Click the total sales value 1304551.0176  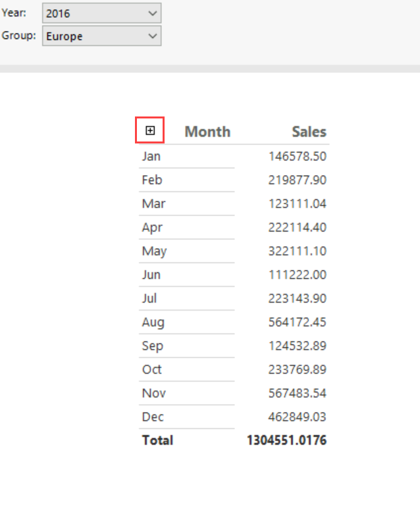pyautogui.click(x=286, y=440)
